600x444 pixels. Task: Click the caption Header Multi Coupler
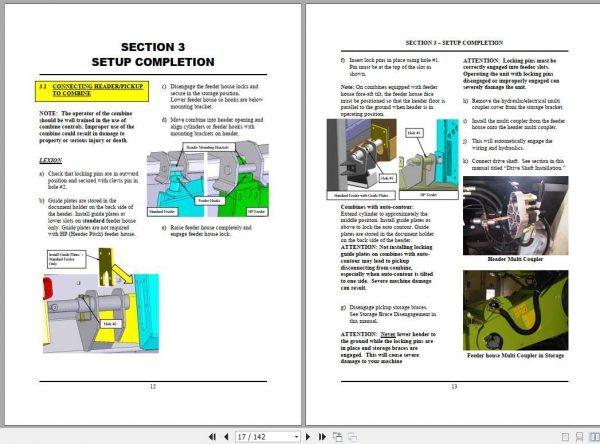(515, 259)
